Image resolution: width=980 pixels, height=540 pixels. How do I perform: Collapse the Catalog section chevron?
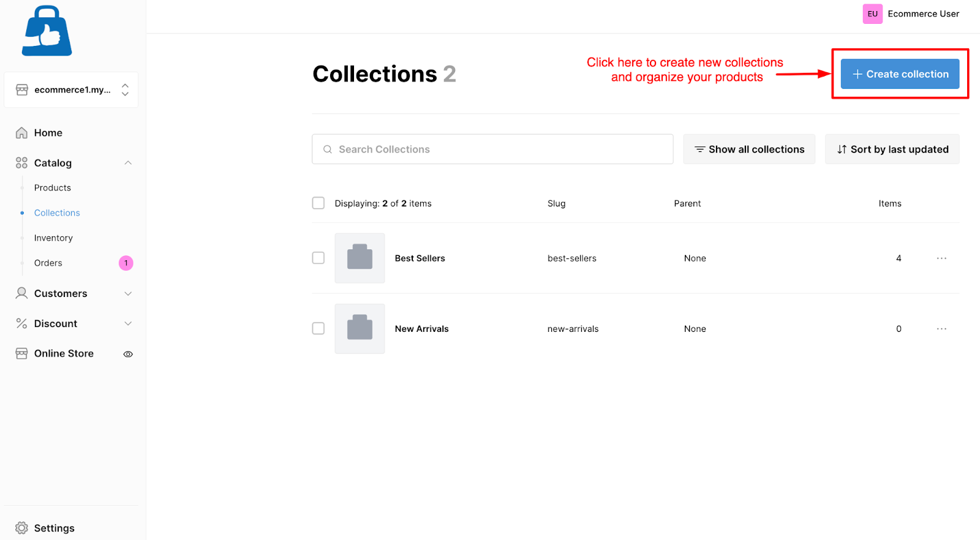[x=128, y=163]
